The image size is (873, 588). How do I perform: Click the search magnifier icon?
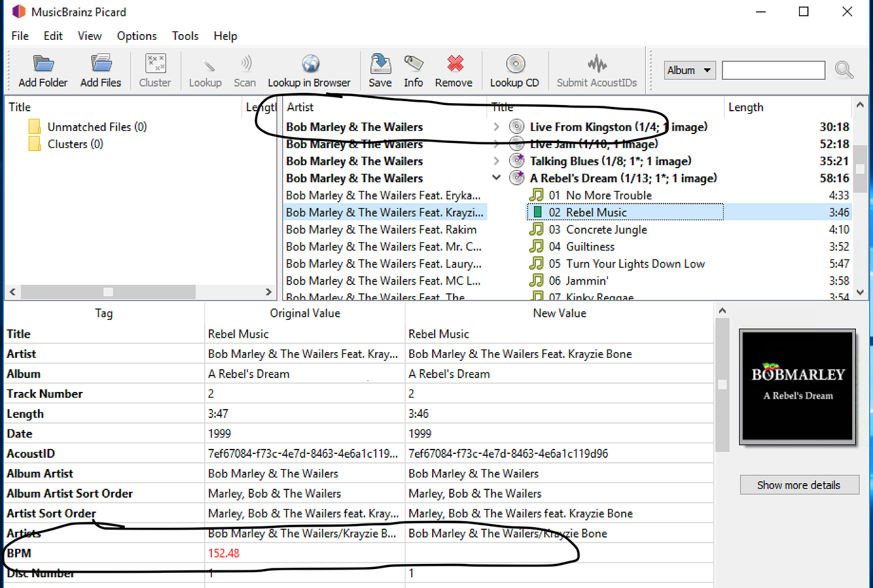pyautogui.click(x=844, y=70)
